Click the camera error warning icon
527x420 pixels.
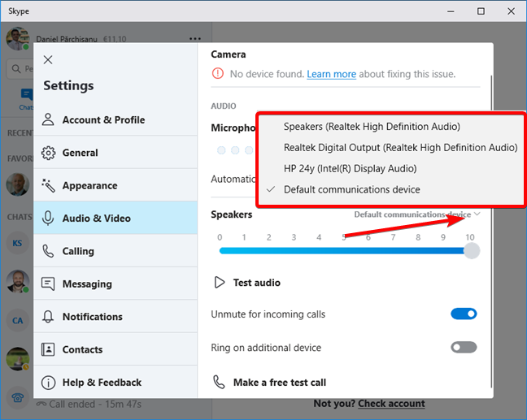[x=218, y=73]
